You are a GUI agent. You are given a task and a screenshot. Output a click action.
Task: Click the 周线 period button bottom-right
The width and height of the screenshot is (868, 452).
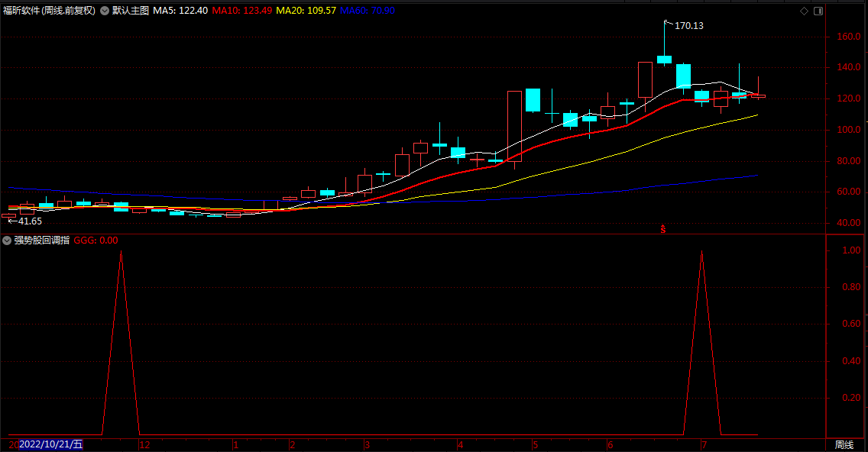pos(844,445)
